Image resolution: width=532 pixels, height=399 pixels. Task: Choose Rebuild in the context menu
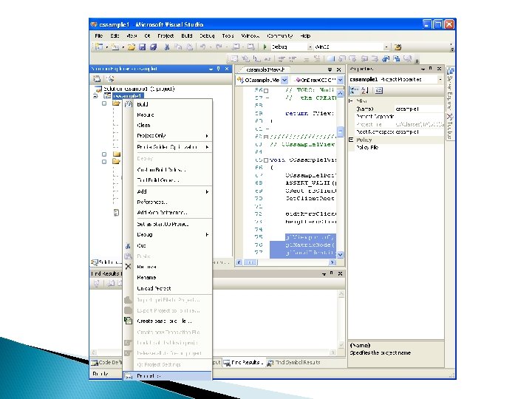tap(172, 115)
